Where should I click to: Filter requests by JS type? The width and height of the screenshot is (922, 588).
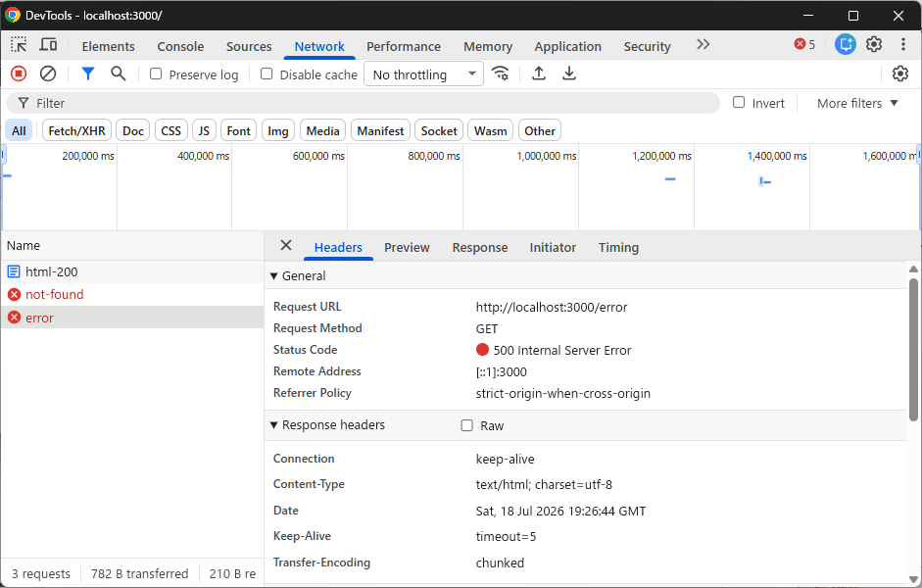point(204,130)
